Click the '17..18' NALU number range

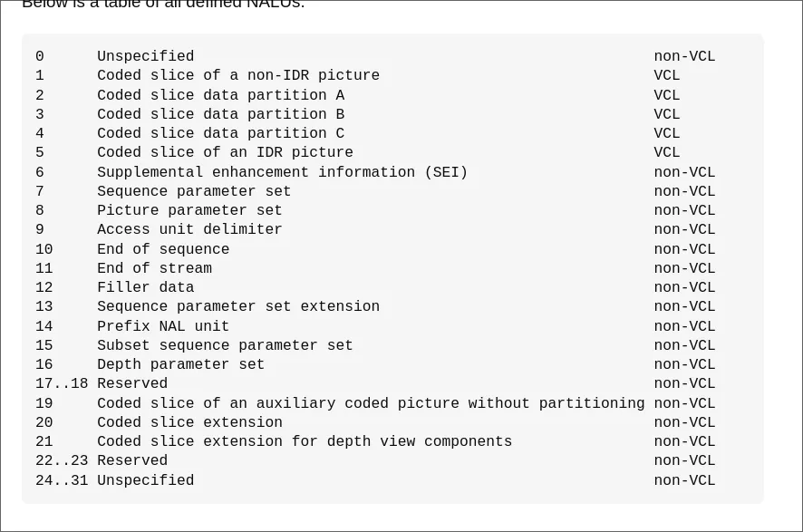point(62,383)
